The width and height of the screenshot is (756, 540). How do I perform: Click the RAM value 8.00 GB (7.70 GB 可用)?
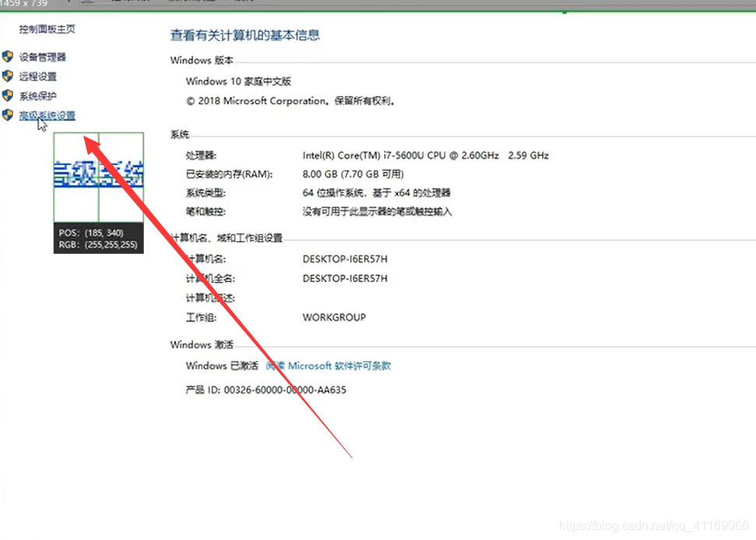click(x=353, y=174)
